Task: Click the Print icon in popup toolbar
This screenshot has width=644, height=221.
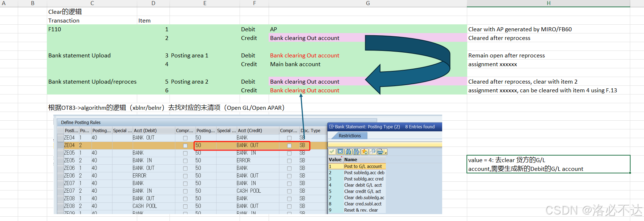Action: (x=380, y=152)
